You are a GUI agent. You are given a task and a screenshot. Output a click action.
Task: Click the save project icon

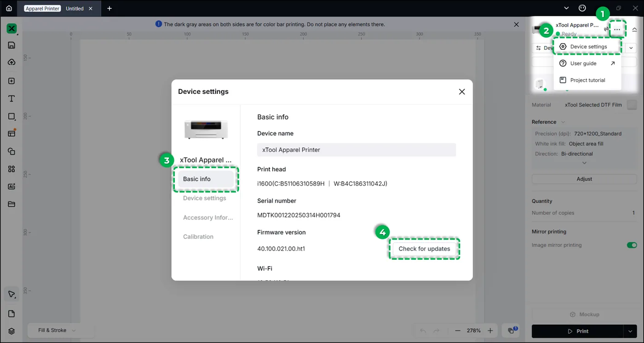[11, 45]
